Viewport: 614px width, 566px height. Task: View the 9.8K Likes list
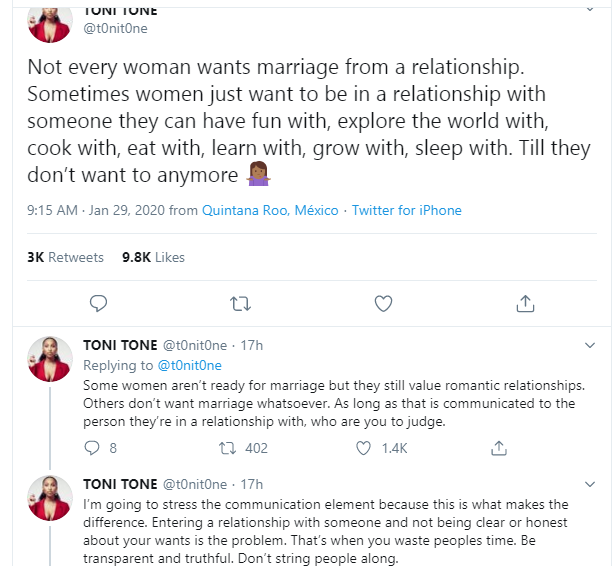tap(153, 257)
